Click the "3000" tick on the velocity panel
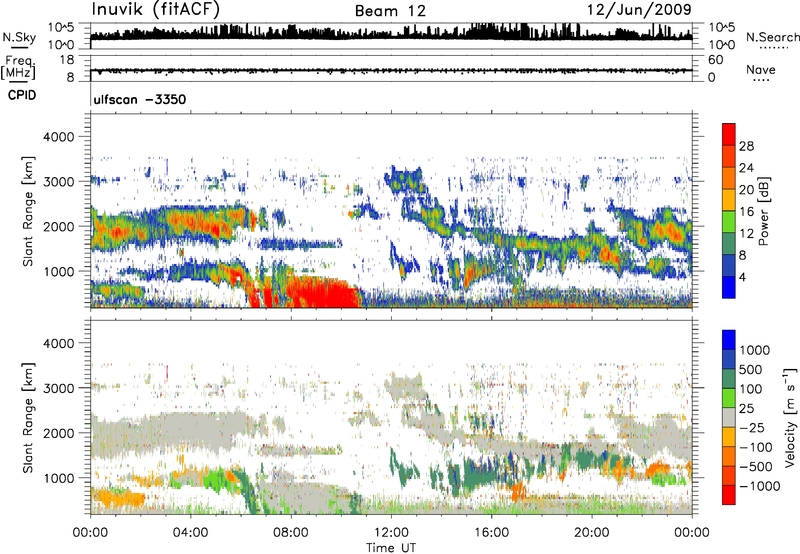This screenshot has height=554, width=800. point(58,388)
